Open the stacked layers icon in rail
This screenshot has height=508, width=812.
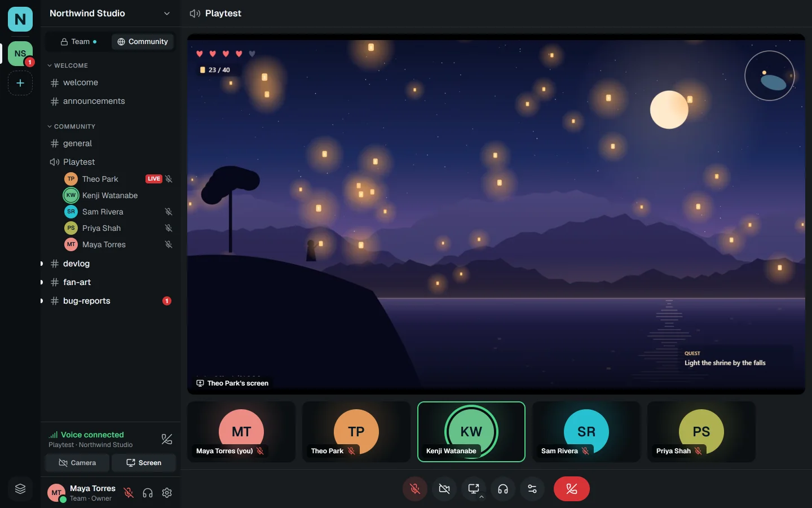coord(20,489)
